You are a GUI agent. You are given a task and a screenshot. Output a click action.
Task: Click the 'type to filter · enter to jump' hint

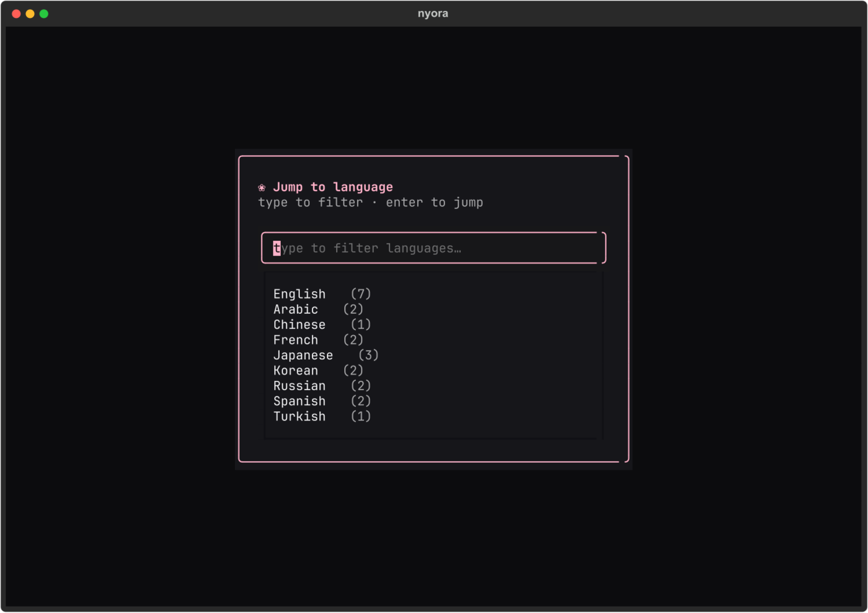tap(371, 202)
